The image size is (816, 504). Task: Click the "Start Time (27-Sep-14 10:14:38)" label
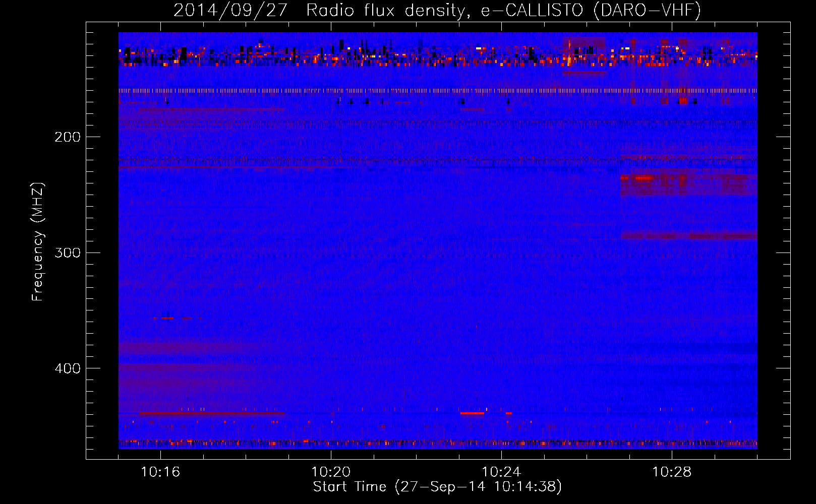[437, 487]
